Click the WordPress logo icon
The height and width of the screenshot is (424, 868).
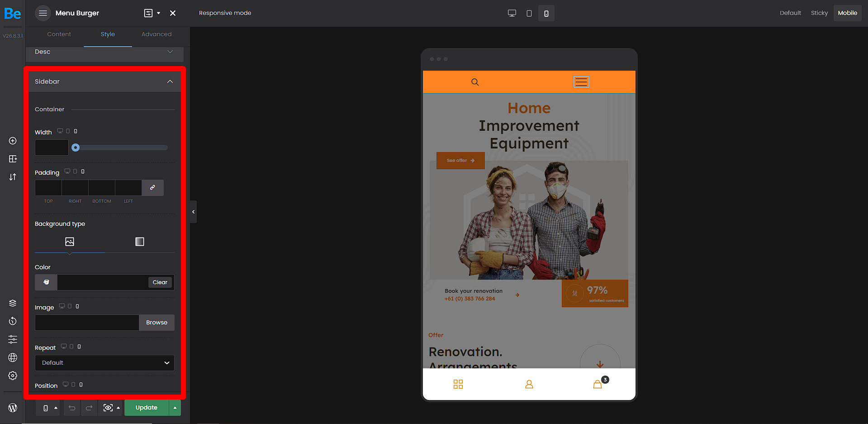[x=13, y=408]
